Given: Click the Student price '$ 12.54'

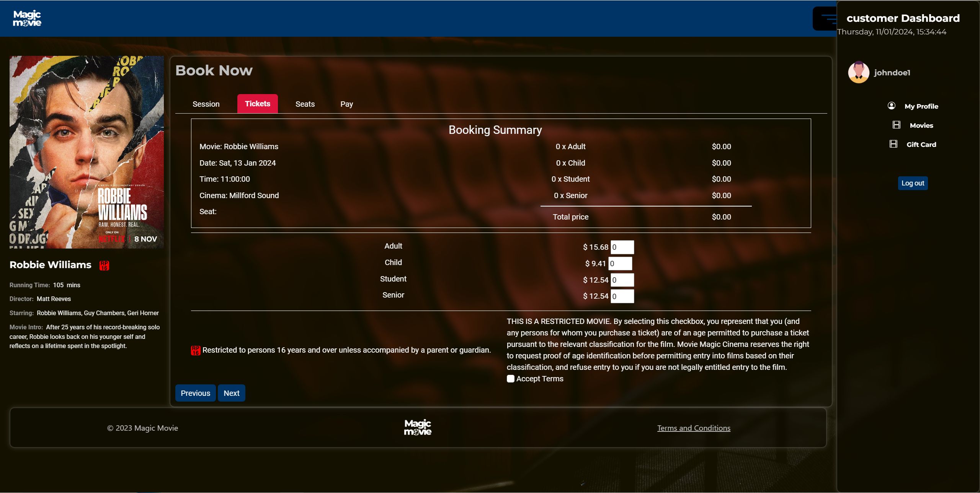Looking at the screenshot, I should [595, 280].
